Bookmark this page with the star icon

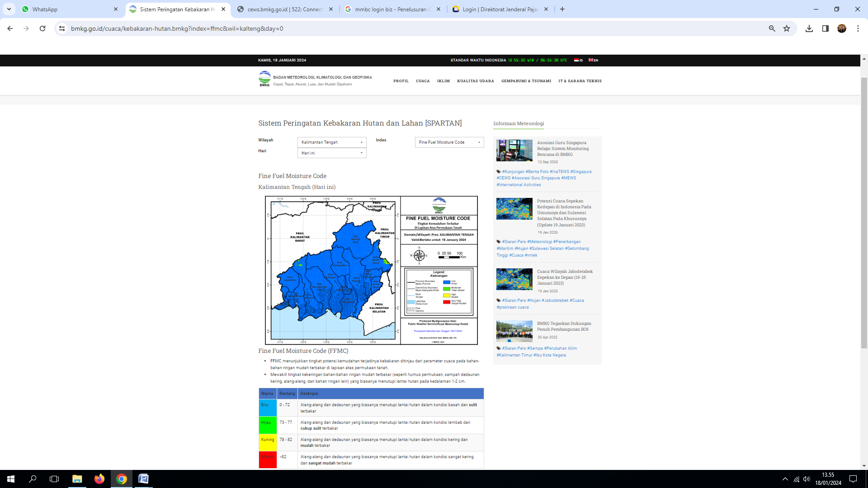pos(787,28)
